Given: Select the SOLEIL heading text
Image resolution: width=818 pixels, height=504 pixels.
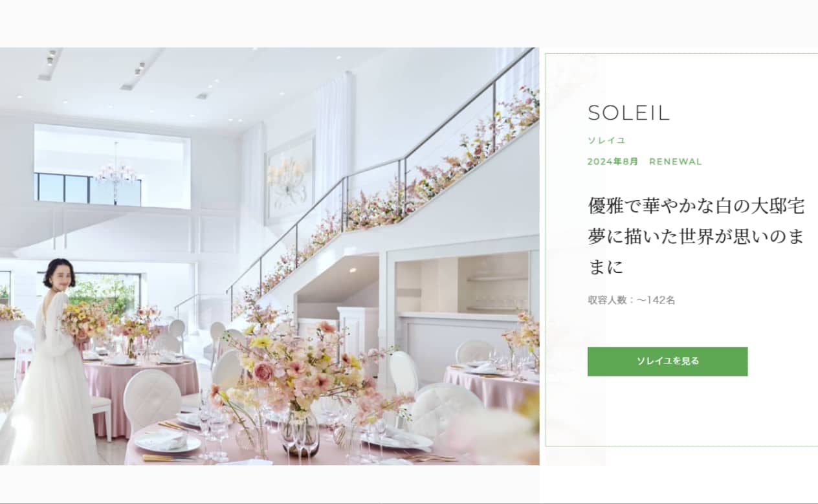Looking at the screenshot, I should (628, 113).
